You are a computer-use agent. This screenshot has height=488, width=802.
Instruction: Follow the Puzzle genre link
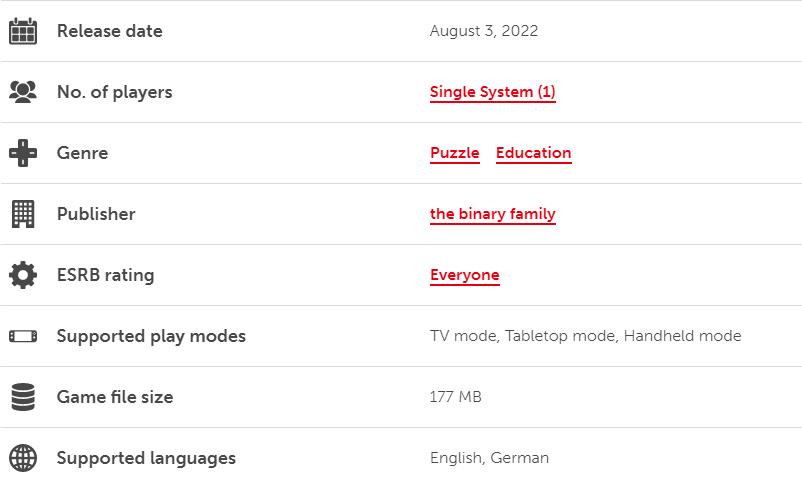pos(455,153)
